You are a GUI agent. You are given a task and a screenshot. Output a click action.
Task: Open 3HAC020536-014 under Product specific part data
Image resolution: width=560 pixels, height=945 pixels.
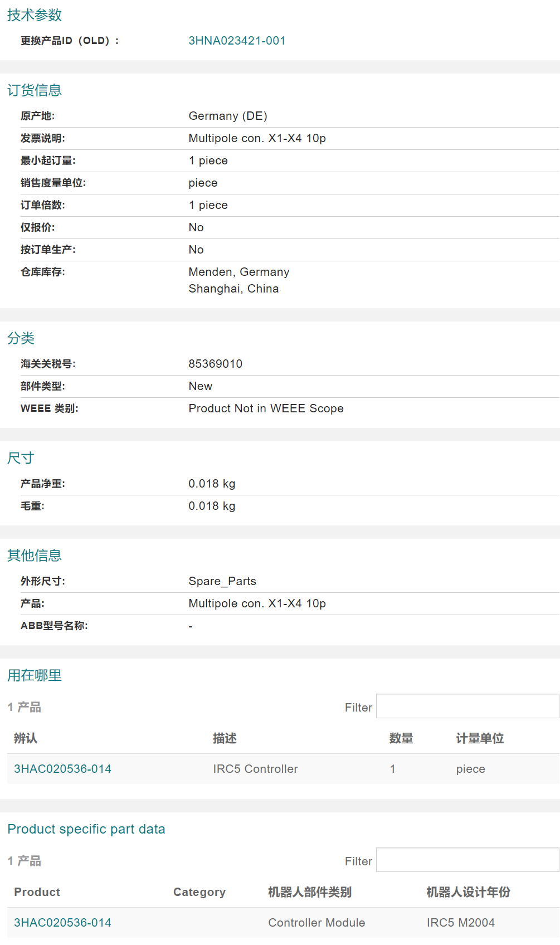click(x=62, y=923)
